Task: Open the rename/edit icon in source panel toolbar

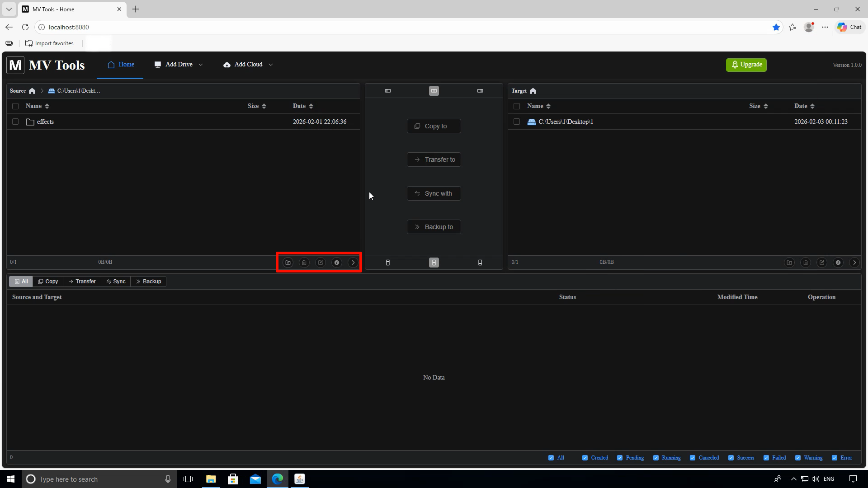Action: (x=321, y=262)
